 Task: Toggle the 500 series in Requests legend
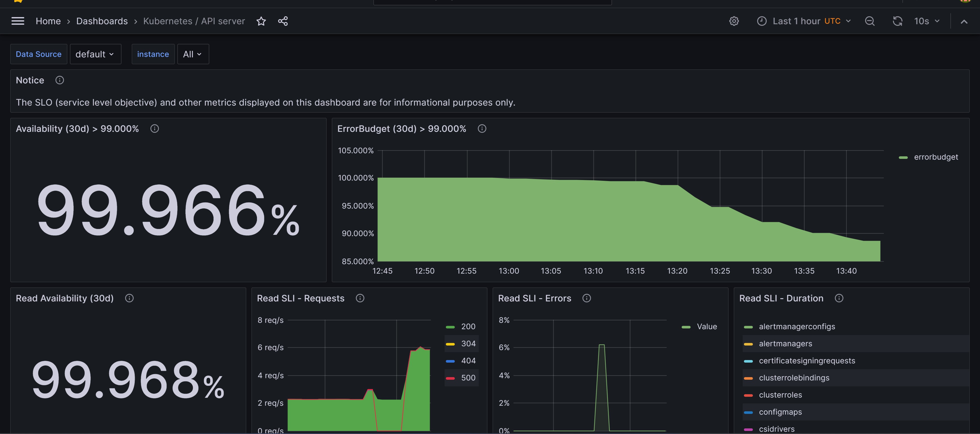click(x=468, y=378)
